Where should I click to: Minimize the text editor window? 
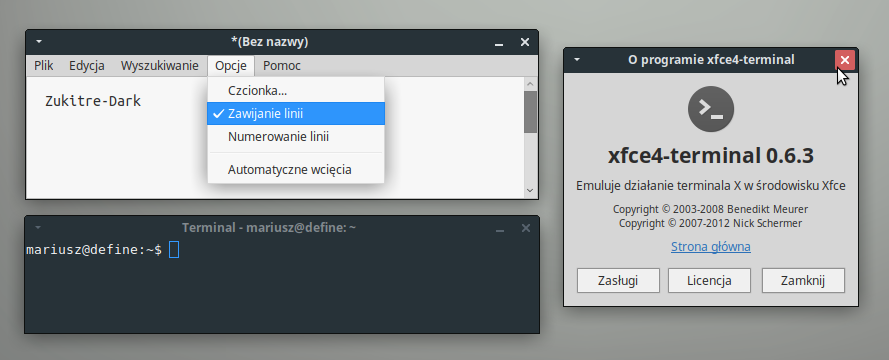tap(499, 43)
